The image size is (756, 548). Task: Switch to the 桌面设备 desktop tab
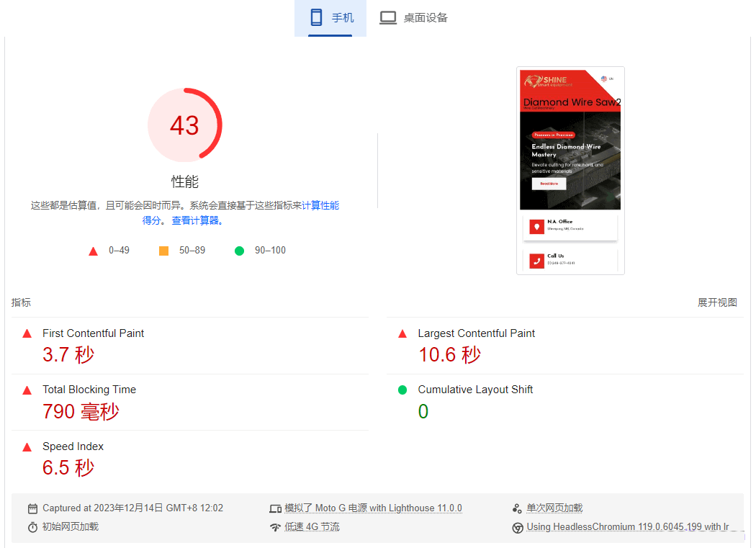[x=414, y=18]
